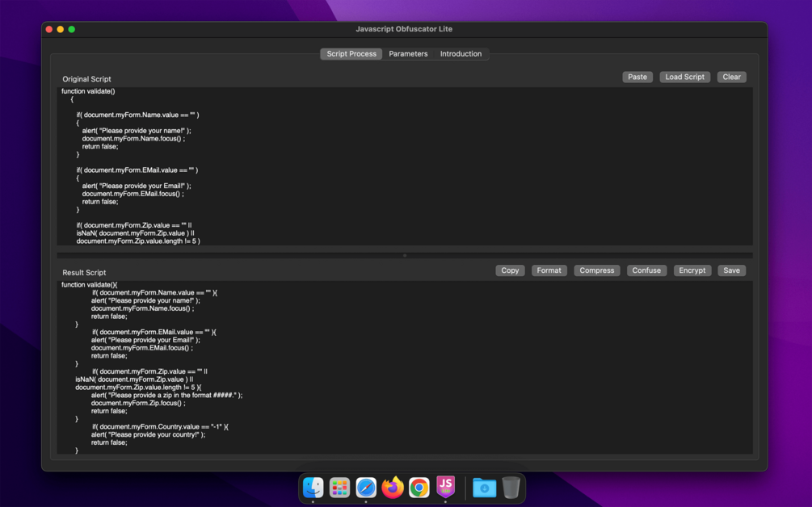Close the Javascript Obfuscator Lite window
This screenshot has height=507, width=812.
[49, 30]
